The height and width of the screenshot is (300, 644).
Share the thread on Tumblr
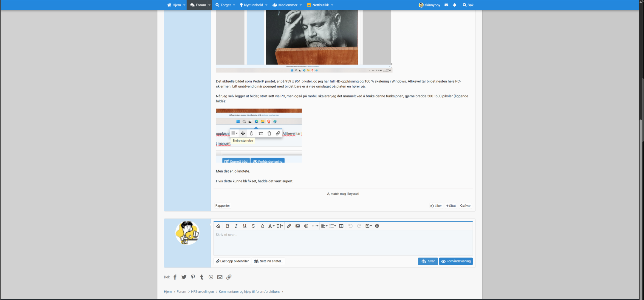pos(202,277)
